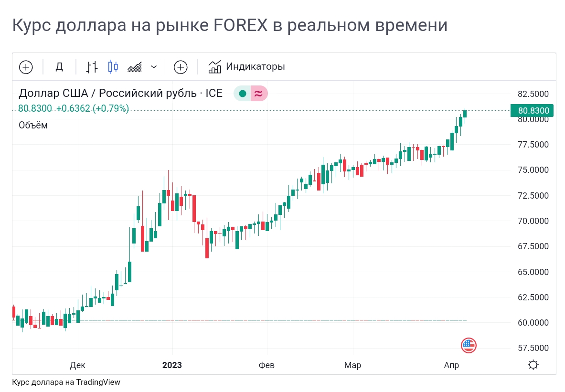The width and height of the screenshot is (565, 392).
Task: Click the price scale at 70.0000
Action: point(533,221)
